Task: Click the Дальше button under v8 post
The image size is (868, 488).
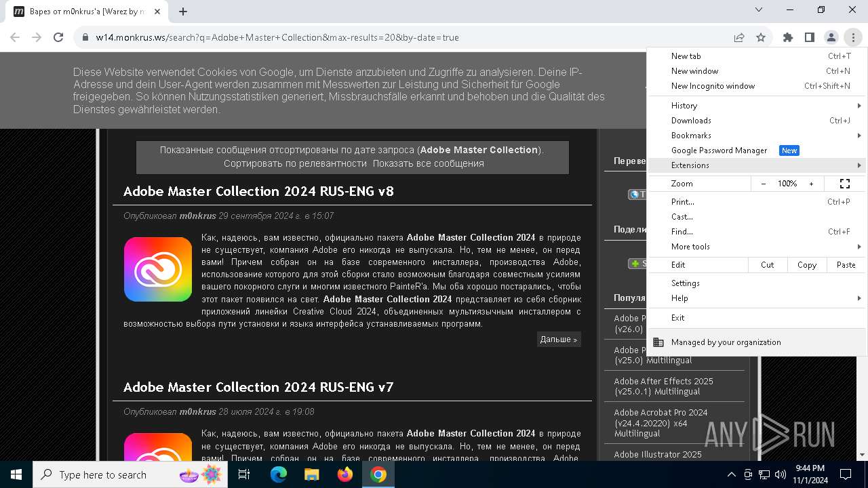Action: [x=559, y=340]
